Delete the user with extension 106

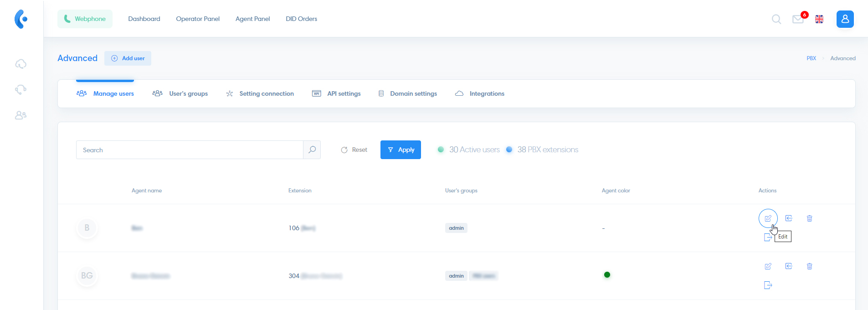point(809,218)
